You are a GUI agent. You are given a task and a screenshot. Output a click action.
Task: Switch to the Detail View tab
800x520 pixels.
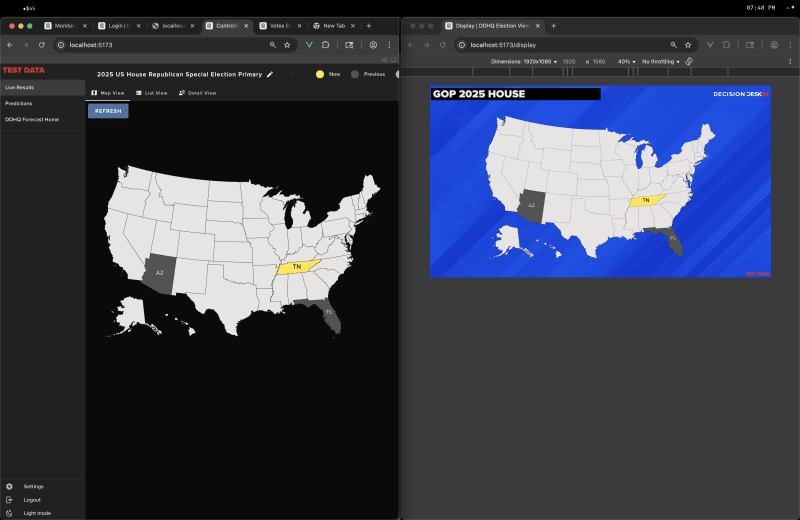tap(197, 93)
